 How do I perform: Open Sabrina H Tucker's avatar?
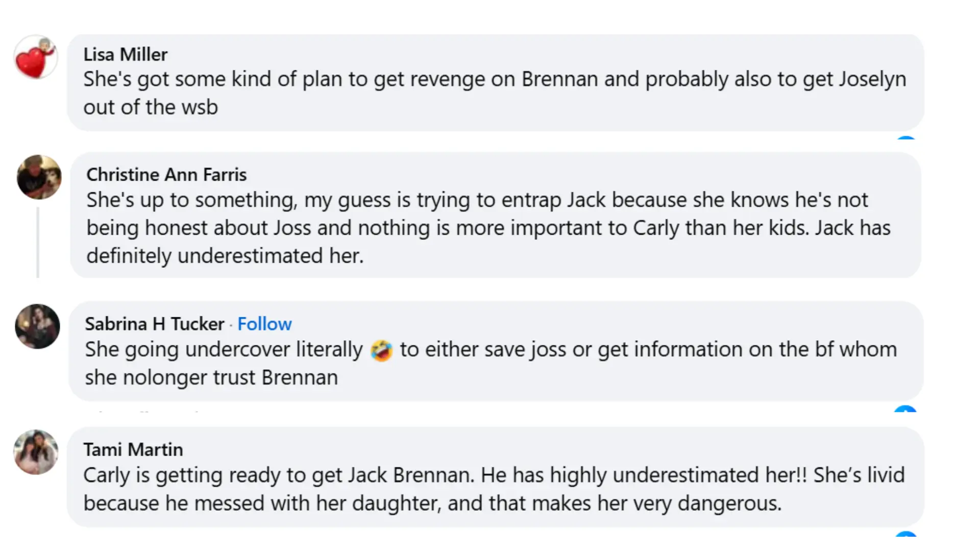(37, 327)
